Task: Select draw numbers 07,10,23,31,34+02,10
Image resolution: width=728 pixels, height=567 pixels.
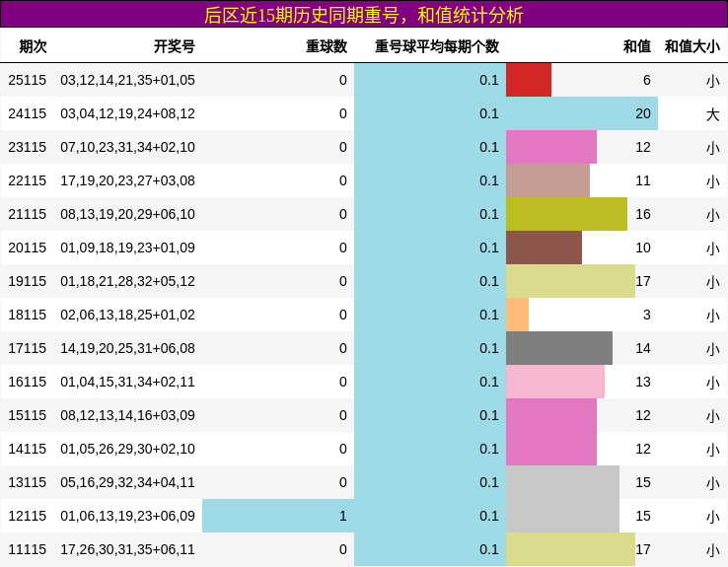Action: [127, 147]
